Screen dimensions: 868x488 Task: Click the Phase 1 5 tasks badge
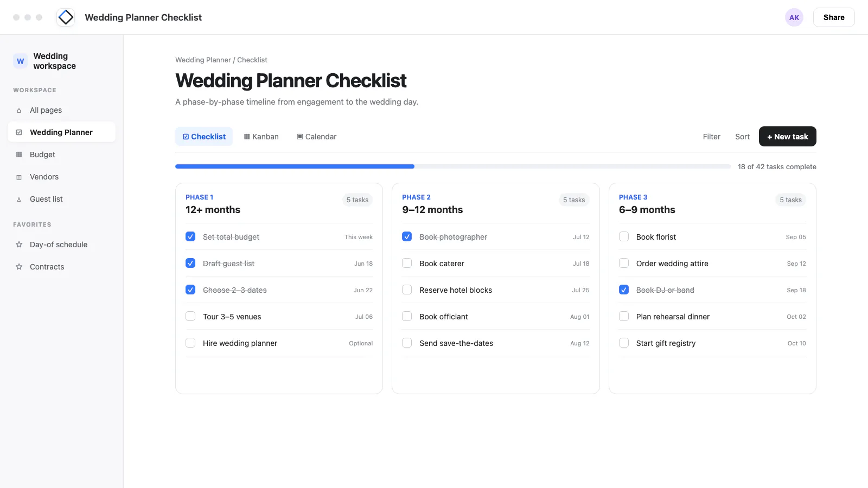358,200
